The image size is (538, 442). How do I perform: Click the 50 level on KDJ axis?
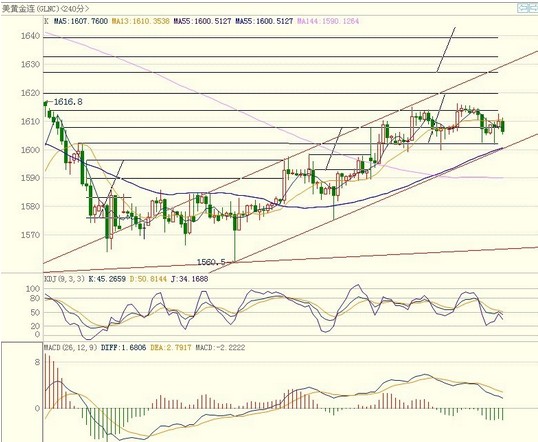[x=35, y=313]
